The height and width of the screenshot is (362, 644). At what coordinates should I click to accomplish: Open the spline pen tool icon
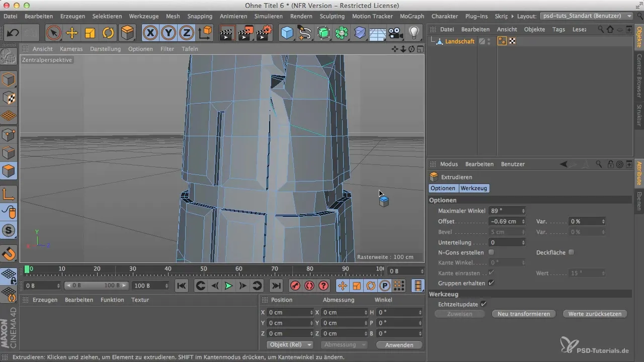click(305, 33)
